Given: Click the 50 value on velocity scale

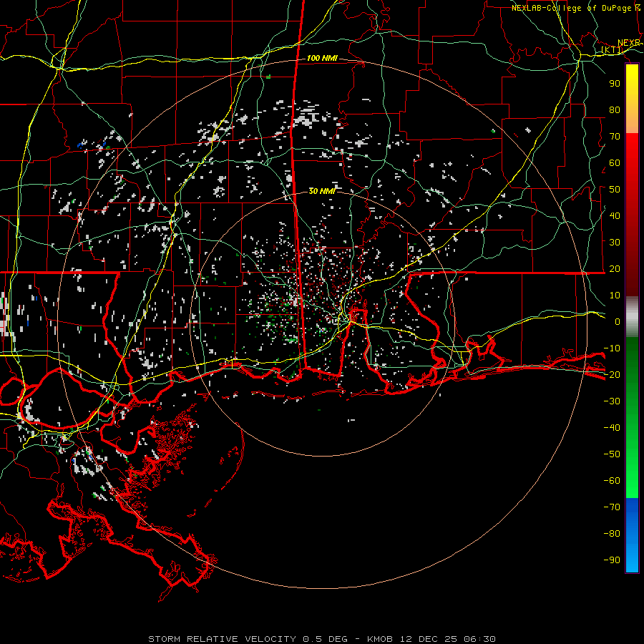Looking at the screenshot, I should pyautogui.click(x=615, y=190).
